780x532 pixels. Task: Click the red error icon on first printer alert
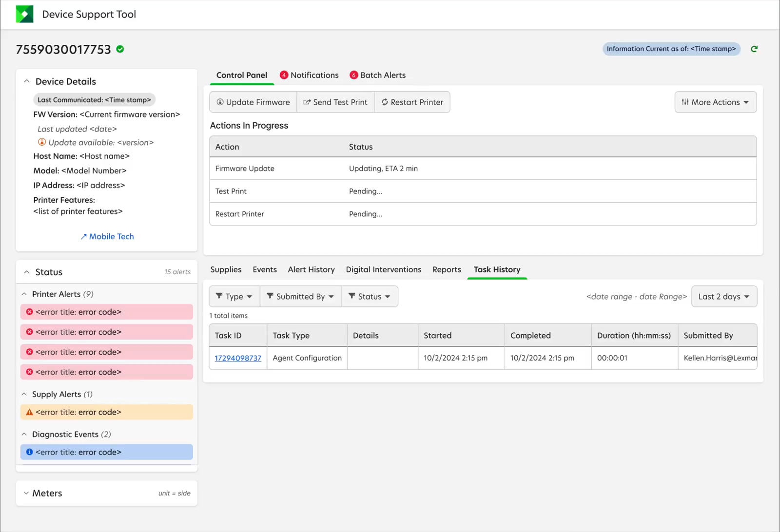[x=29, y=312]
